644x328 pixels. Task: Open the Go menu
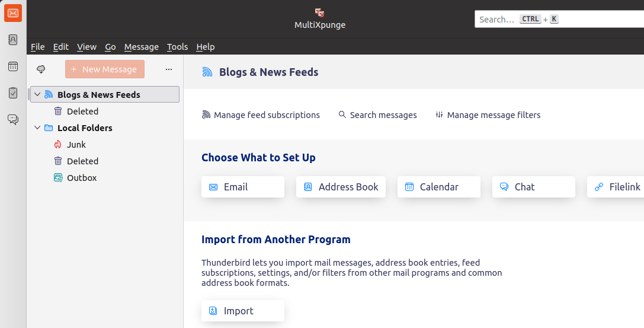tap(110, 47)
